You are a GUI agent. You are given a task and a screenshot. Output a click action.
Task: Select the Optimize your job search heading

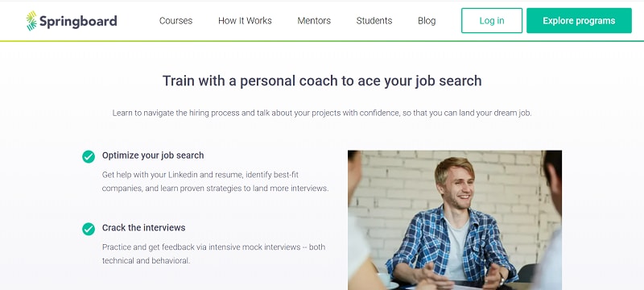(153, 155)
